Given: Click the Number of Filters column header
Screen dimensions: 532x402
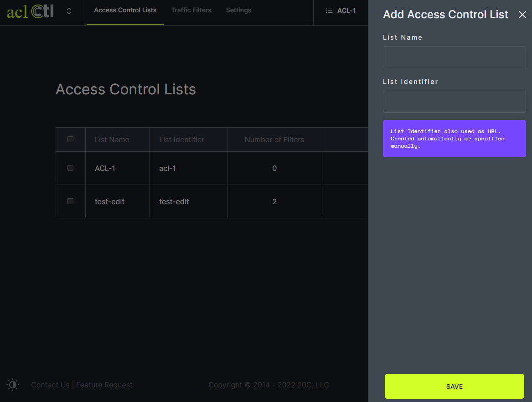Looking at the screenshot, I should pyautogui.click(x=274, y=140).
